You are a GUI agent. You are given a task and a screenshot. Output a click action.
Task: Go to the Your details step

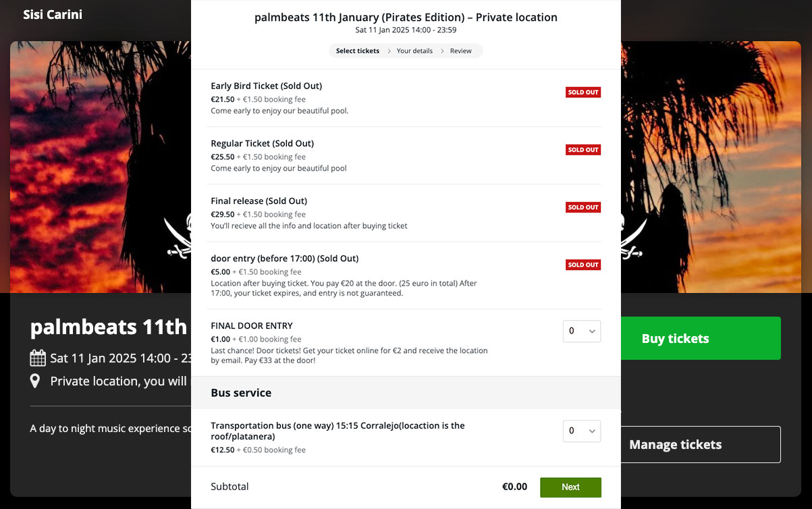coord(414,51)
